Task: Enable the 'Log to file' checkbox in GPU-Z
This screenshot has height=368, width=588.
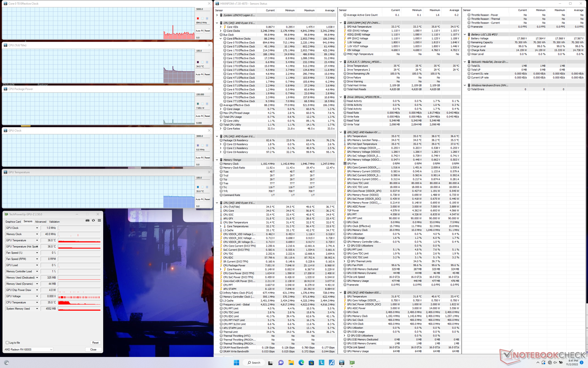Action: point(7,343)
